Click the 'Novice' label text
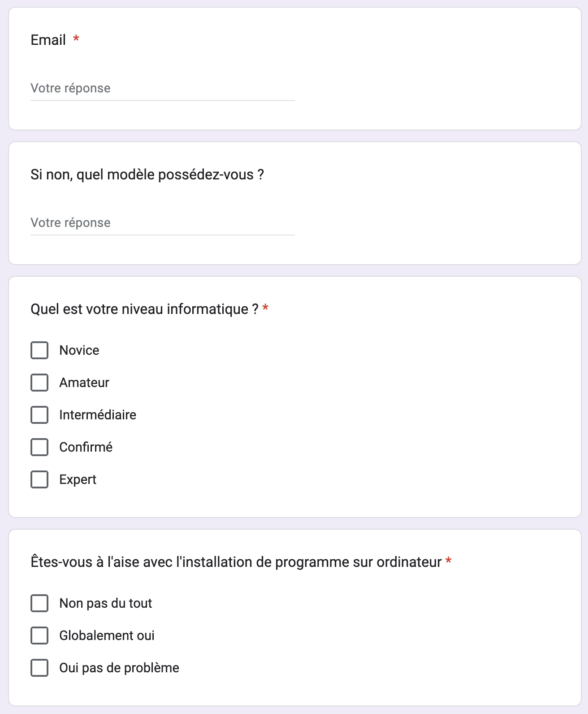The width and height of the screenshot is (588, 714). [x=79, y=350]
